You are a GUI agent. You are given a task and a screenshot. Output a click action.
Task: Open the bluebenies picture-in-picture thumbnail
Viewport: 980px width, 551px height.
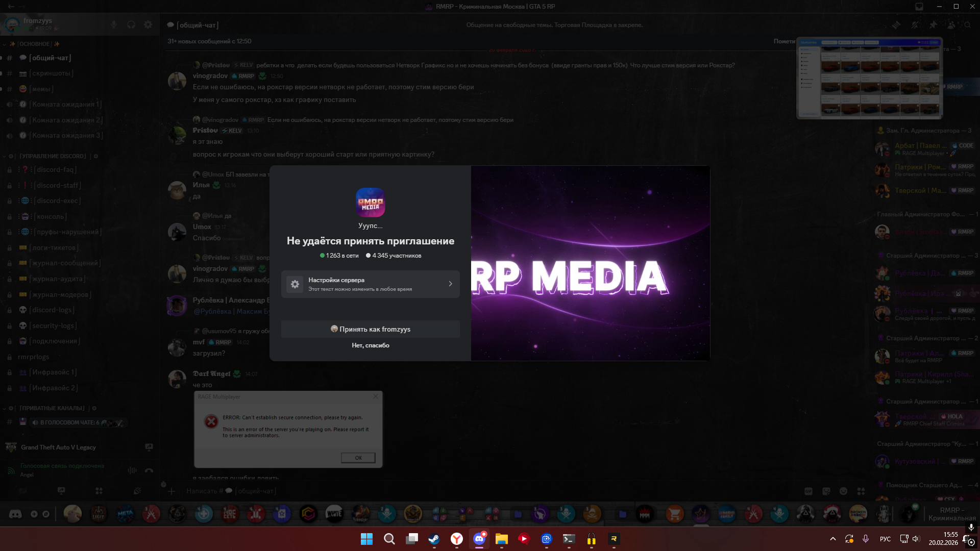pos(869,78)
